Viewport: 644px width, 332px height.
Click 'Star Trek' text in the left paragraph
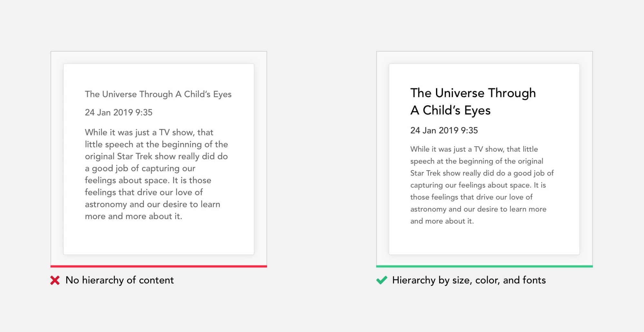(135, 156)
